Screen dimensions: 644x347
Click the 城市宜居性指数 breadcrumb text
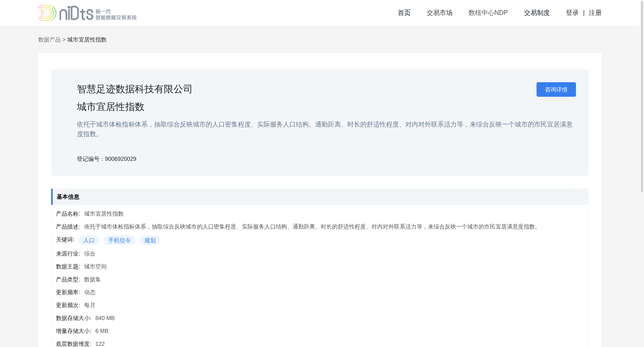pos(87,39)
